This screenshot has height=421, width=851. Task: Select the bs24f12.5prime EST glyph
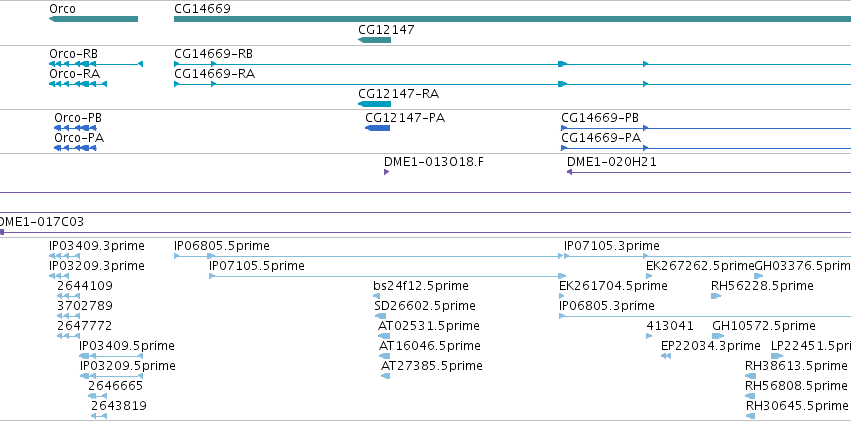(x=377, y=296)
